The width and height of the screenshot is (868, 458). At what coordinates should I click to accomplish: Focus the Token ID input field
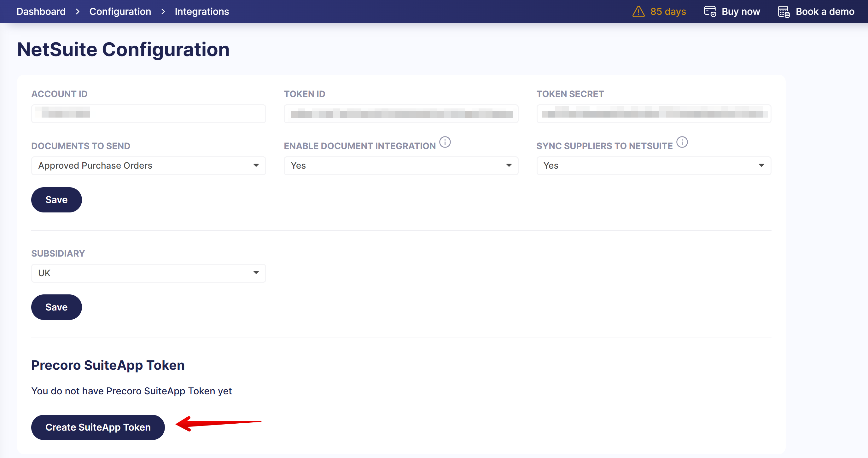[x=401, y=114]
